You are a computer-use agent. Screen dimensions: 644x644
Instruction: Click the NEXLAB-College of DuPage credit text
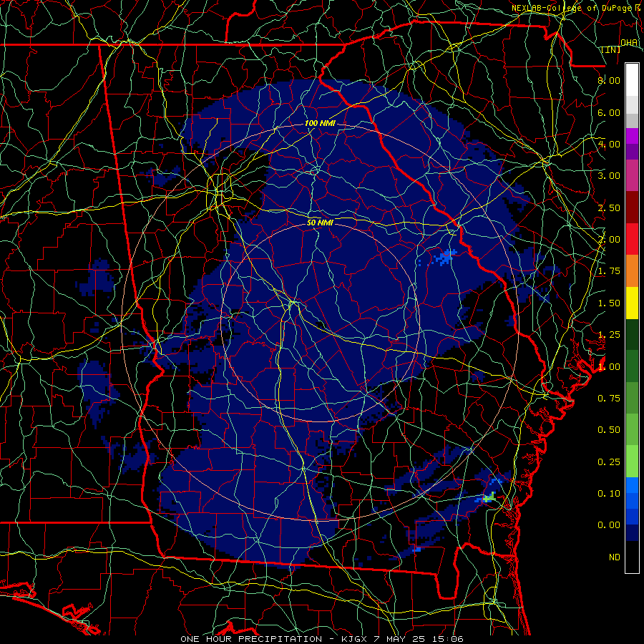pyautogui.click(x=573, y=8)
